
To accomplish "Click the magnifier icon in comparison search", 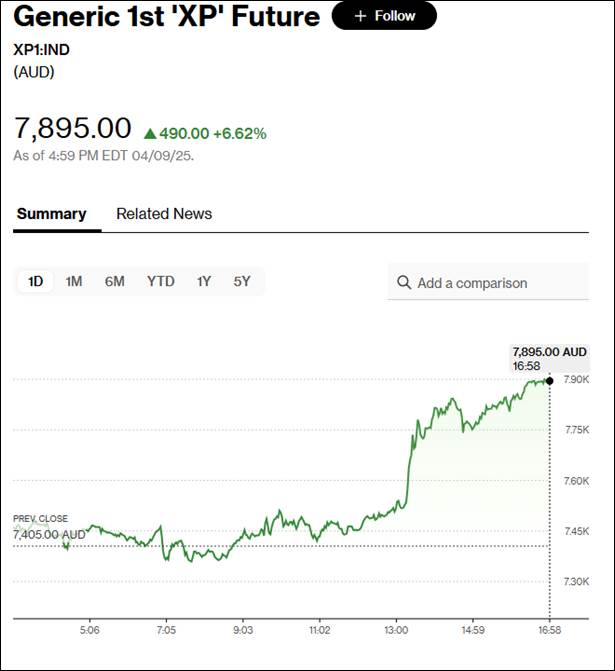I will tap(404, 283).
